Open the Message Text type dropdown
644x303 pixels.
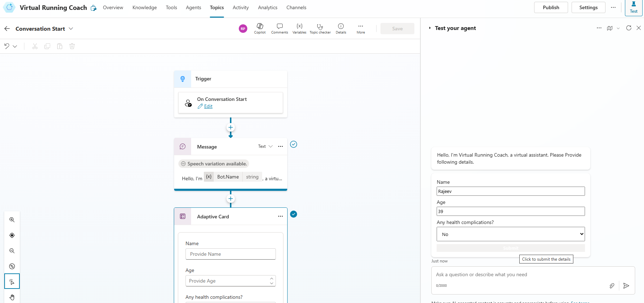265,146
